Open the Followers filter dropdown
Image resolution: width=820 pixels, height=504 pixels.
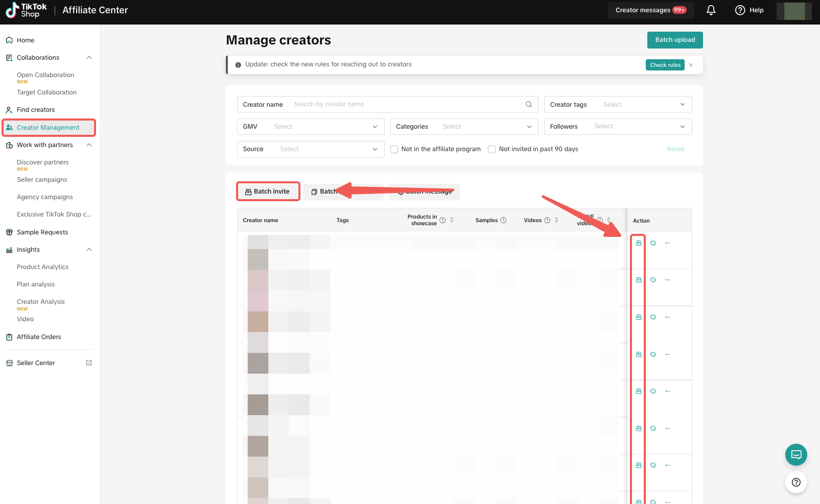tap(618, 127)
